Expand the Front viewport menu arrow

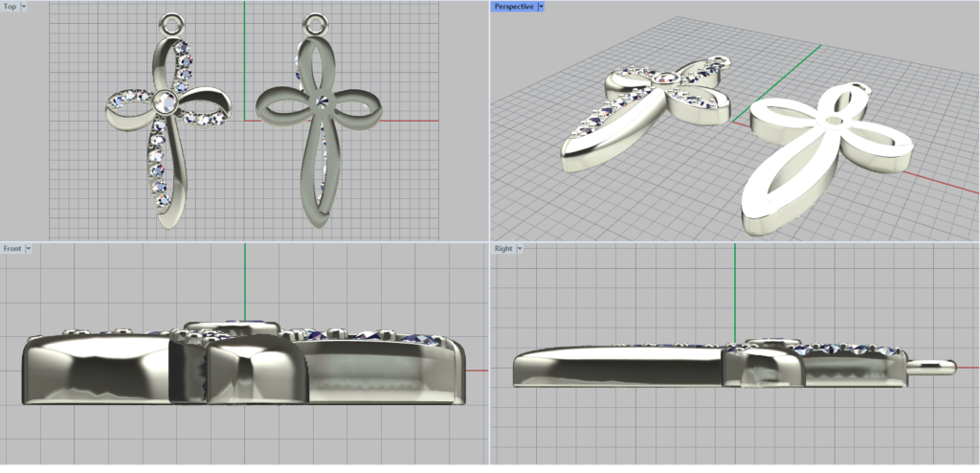tap(29, 248)
